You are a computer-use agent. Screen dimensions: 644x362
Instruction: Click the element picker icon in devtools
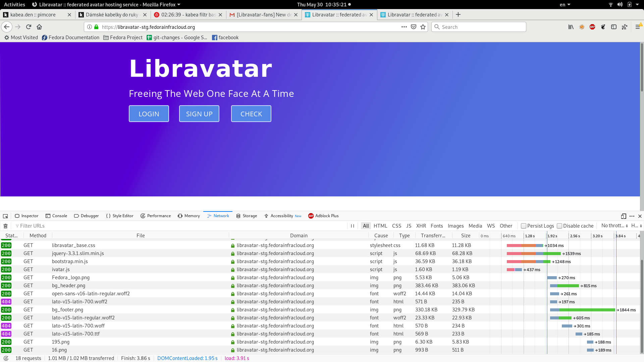click(x=5, y=216)
